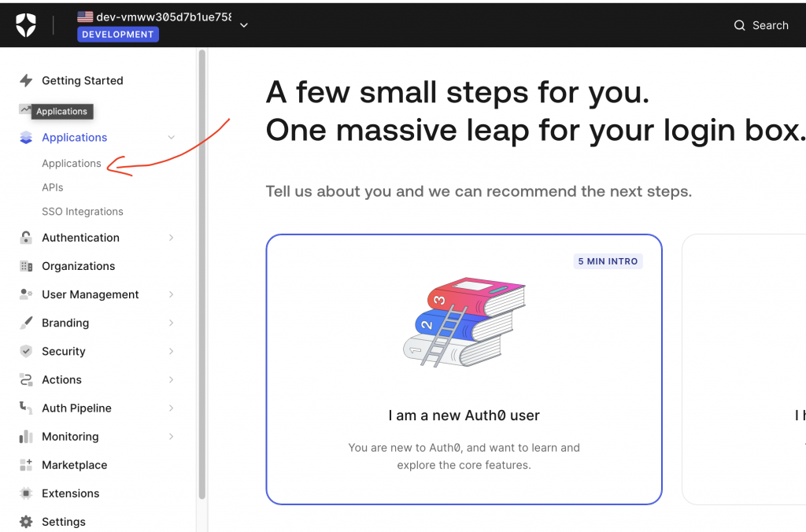Expand the Actions chevron

(x=171, y=380)
